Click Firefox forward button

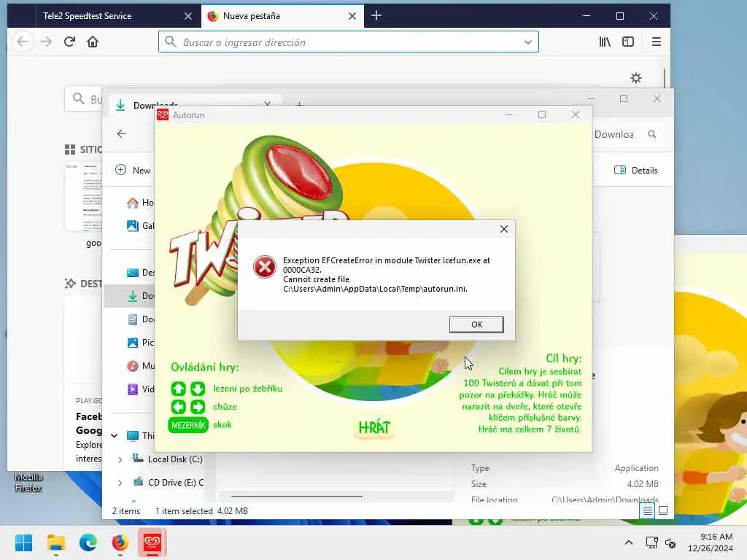pos(46,42)
